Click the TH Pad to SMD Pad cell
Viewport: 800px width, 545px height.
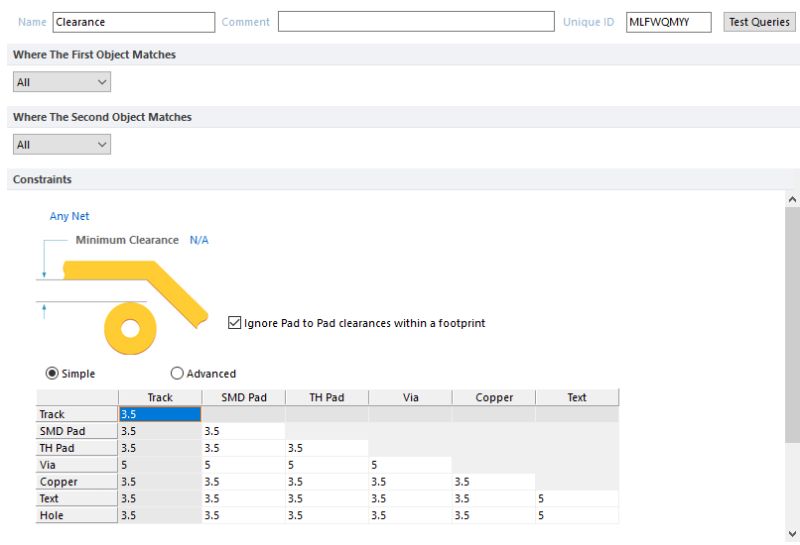(244, 448)
